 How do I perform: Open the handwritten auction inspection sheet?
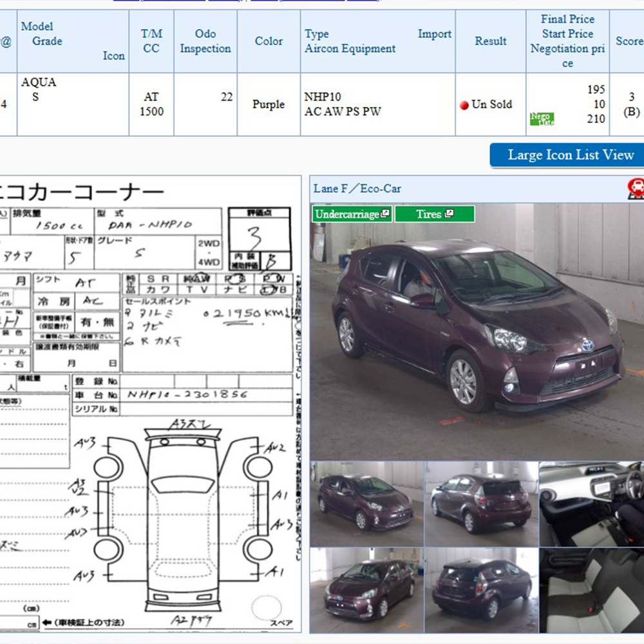click(149, 406)
